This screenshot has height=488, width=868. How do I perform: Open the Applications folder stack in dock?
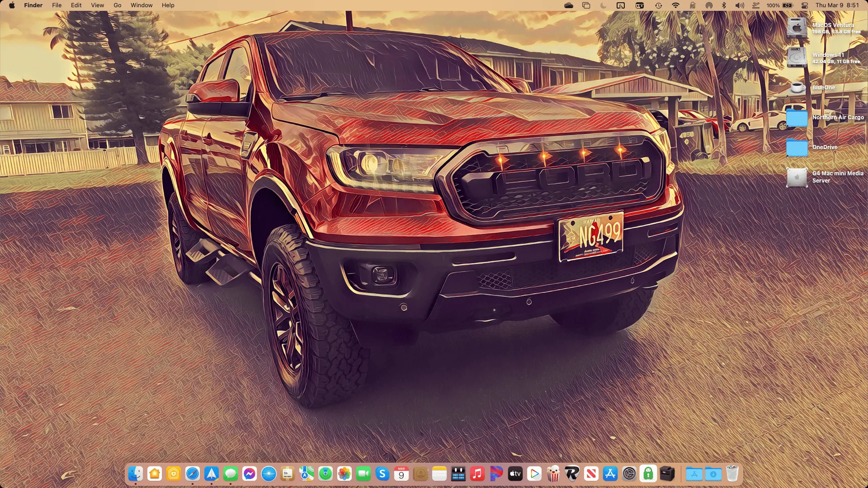pos(694,474)
